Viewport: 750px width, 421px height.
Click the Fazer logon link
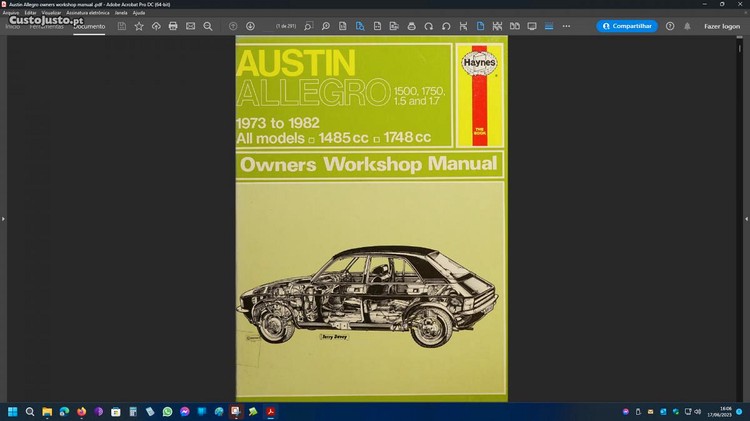pyautogui.click(x=722, y=26)
